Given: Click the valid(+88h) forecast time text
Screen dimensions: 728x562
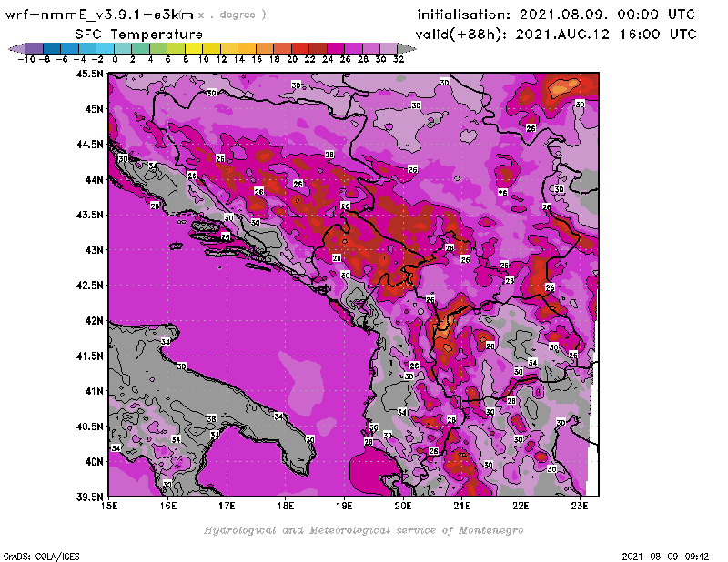Looking at the screenshot, I should tap(556, 35).
